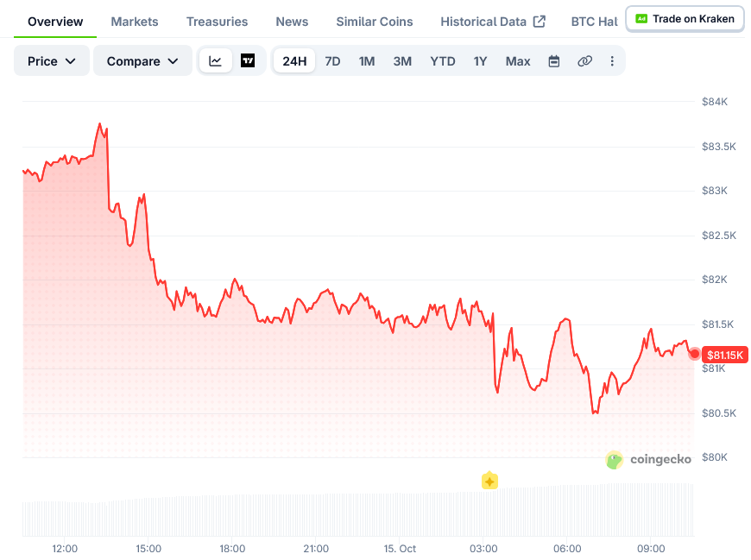This screenshot has width=751, height=560.
Task: Open the three-dot more options menu
Action: pyautogui.click(x=612, y=61)
